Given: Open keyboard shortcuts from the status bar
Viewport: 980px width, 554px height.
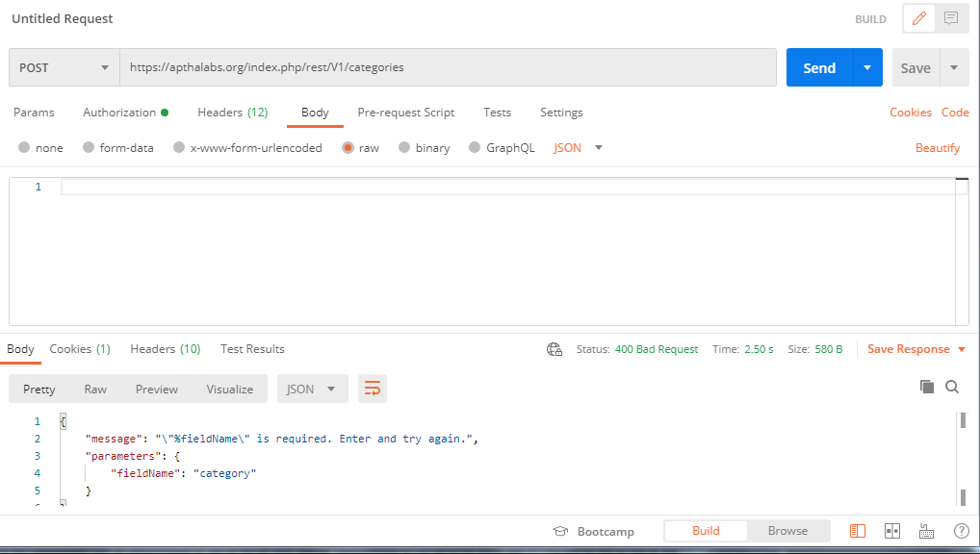Looking at the screenshot, I should pyautogui.click(x=925, y=530).
